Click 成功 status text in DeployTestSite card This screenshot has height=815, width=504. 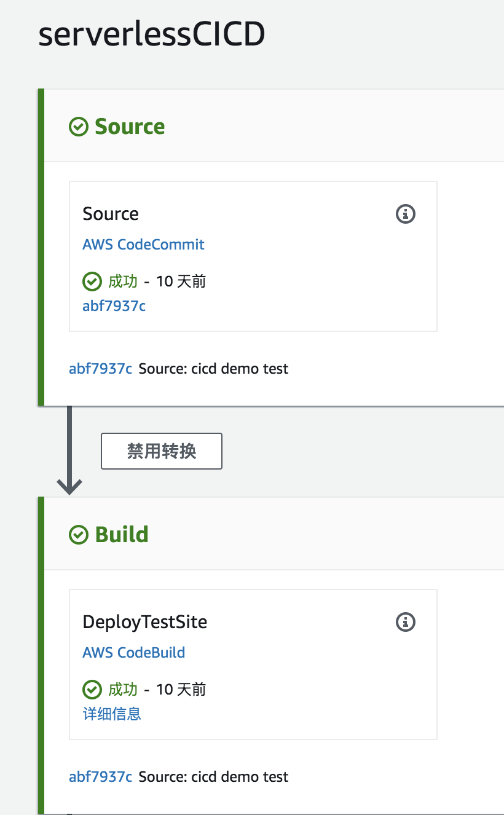point(123,690)
